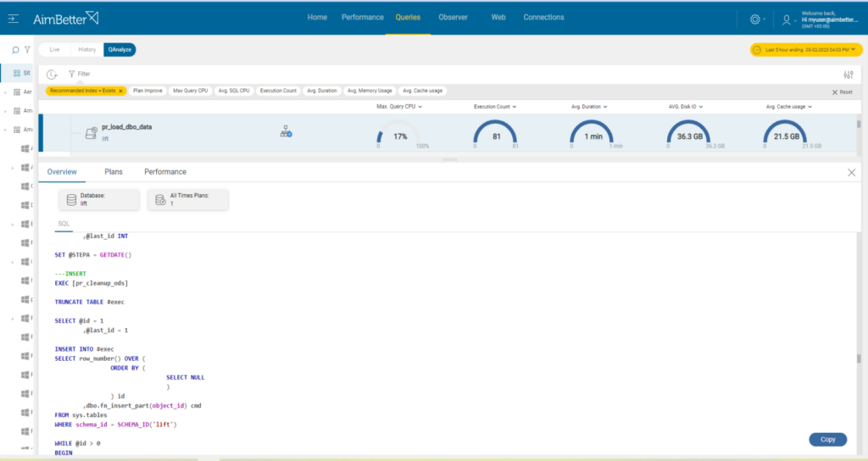Image resolution: width=868 pixels, height=461 pixels.
Task: Click the search magnifier icon in sidebar
Action: (15, 50)
